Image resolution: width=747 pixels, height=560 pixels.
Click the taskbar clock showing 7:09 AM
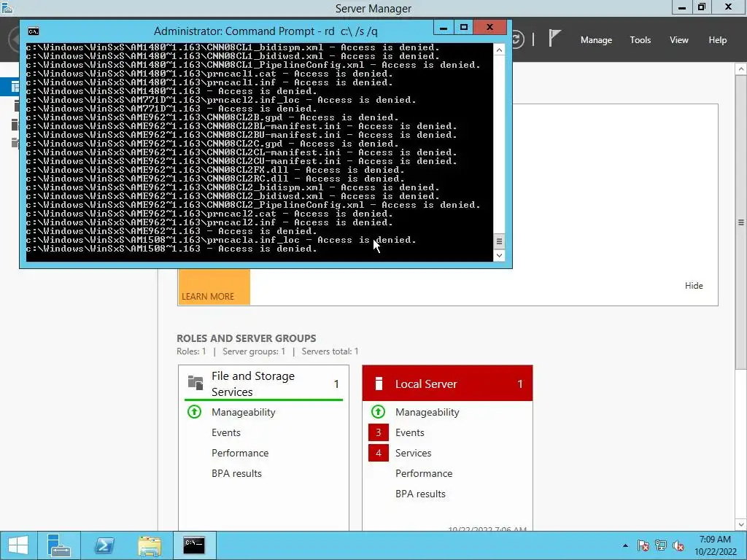pyautogui.click(x=715, y=545)
